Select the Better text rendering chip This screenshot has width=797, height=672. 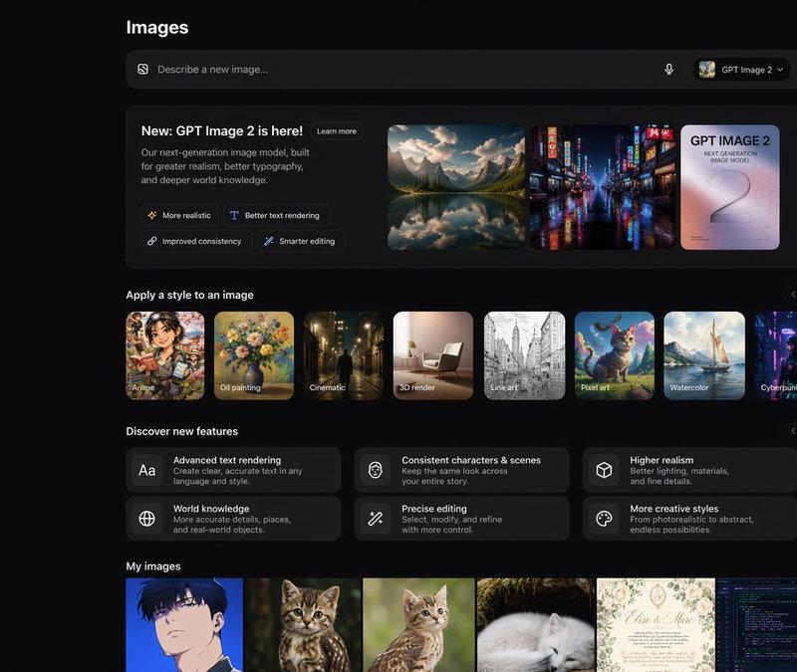tap(277, 215)
